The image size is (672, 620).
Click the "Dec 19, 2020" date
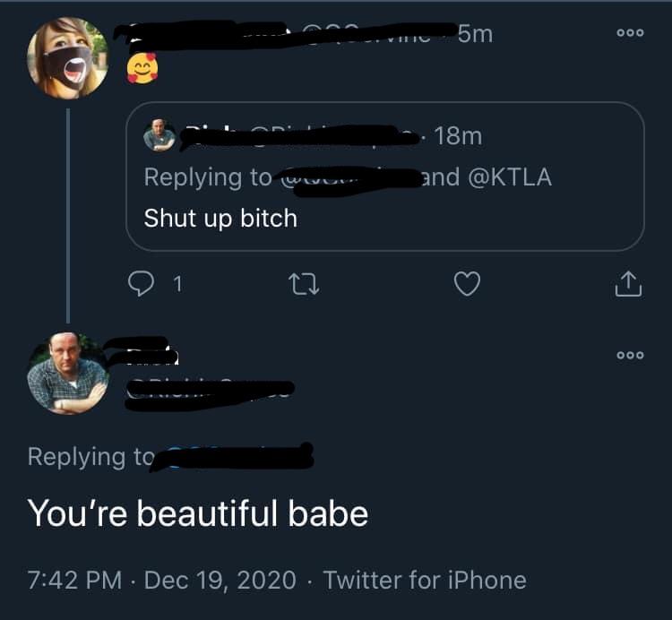pos(218,580)
